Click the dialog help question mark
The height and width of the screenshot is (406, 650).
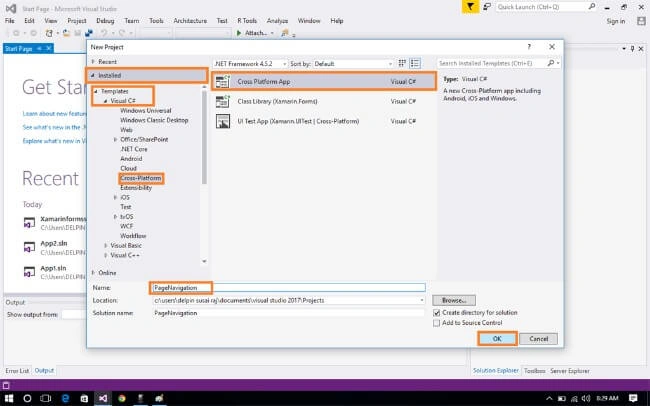[529, 47]
